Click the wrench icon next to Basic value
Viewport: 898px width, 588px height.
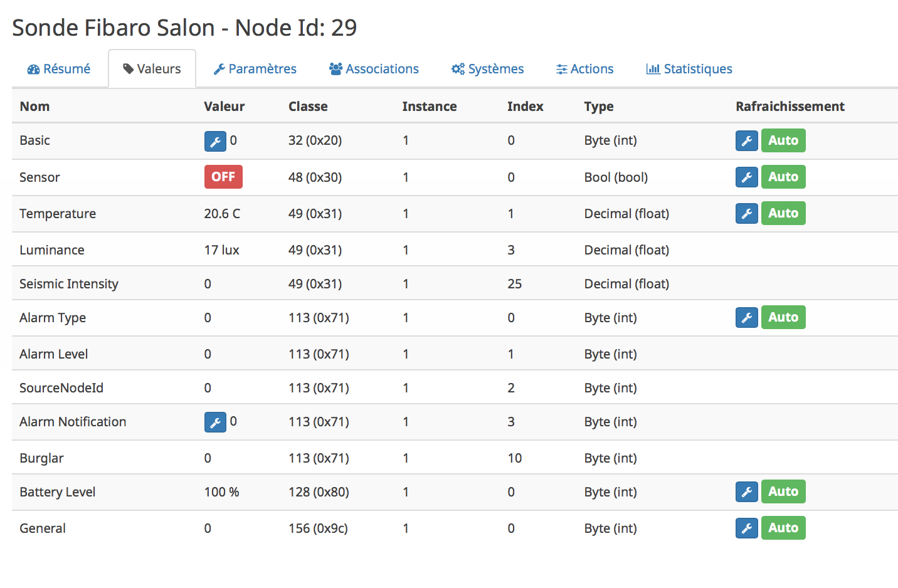click(215, 141)
